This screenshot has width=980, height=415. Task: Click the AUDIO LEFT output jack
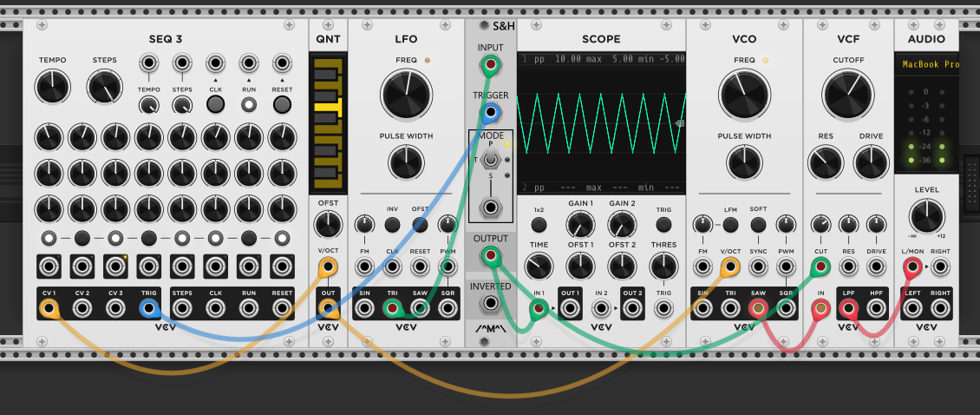pos(911,308)
